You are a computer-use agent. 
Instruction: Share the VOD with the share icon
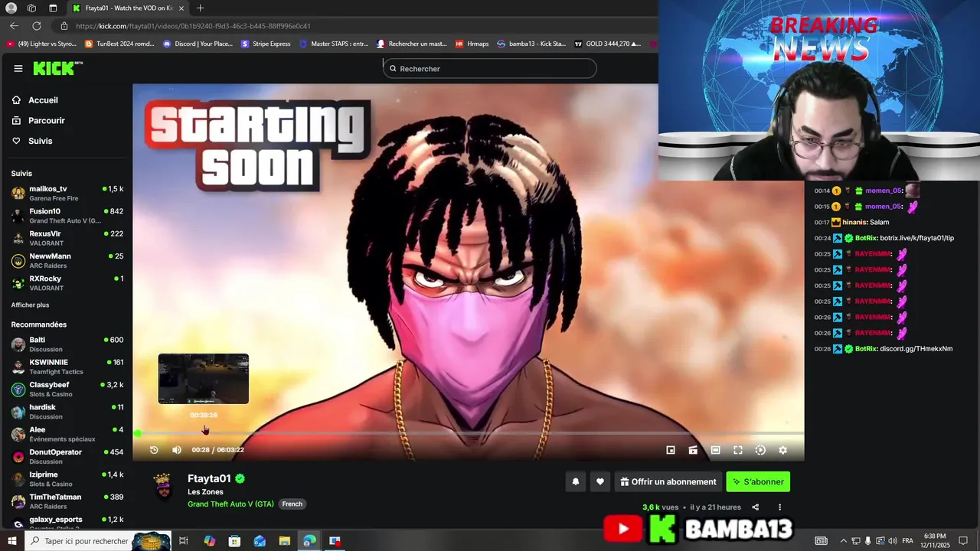756,507
